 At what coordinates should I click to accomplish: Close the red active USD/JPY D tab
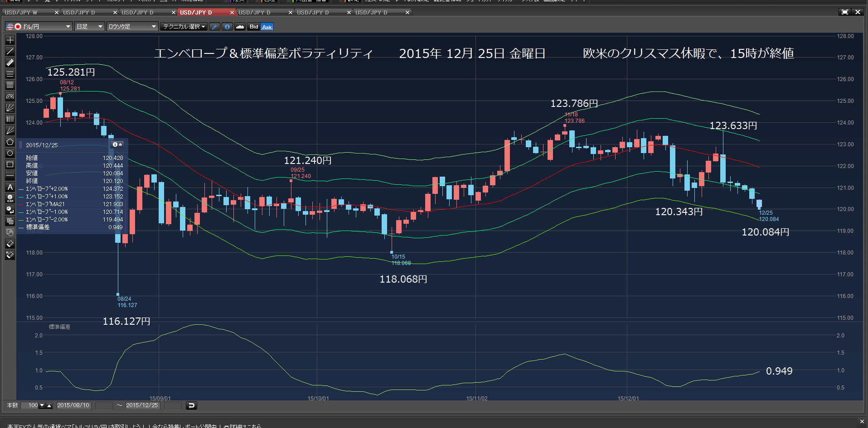click(232, 12)
